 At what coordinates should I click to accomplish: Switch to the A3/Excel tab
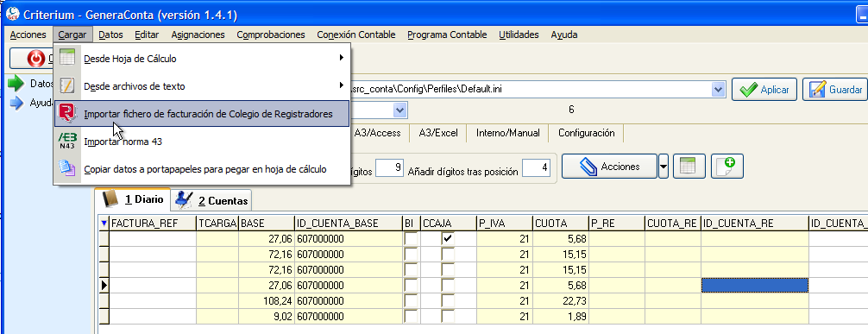coord(438,133)
